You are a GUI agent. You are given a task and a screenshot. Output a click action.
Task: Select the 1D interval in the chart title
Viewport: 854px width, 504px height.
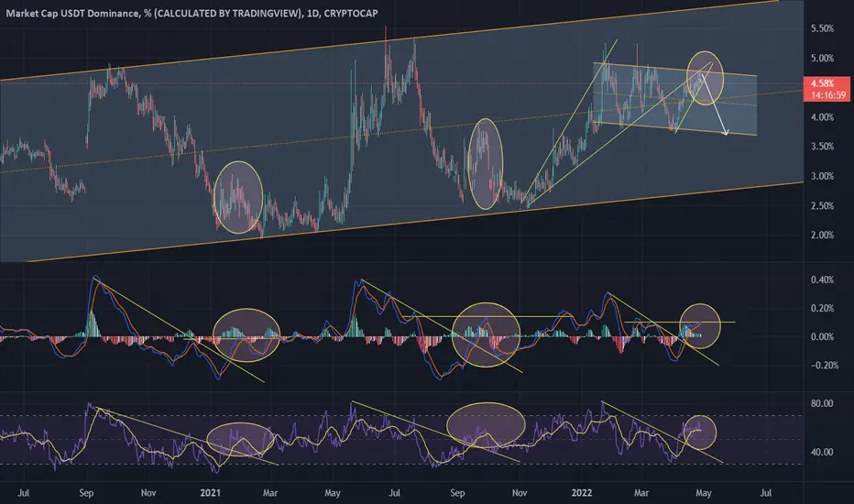[312, 13]
